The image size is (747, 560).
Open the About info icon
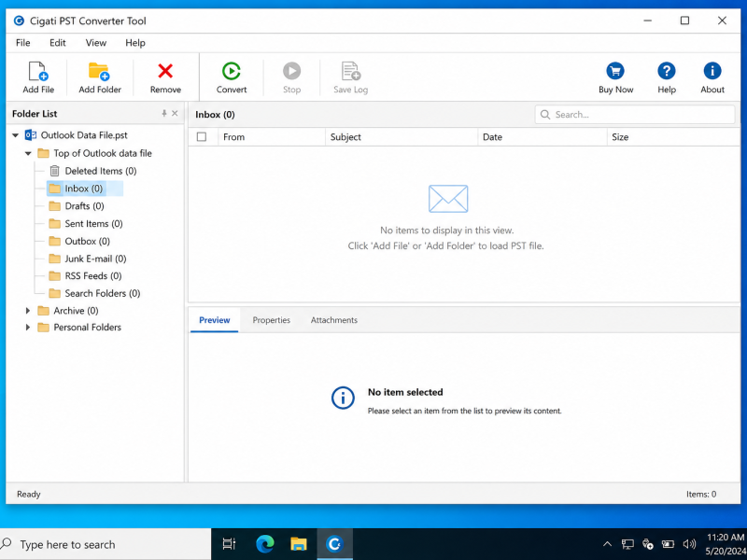pos(712,72)
